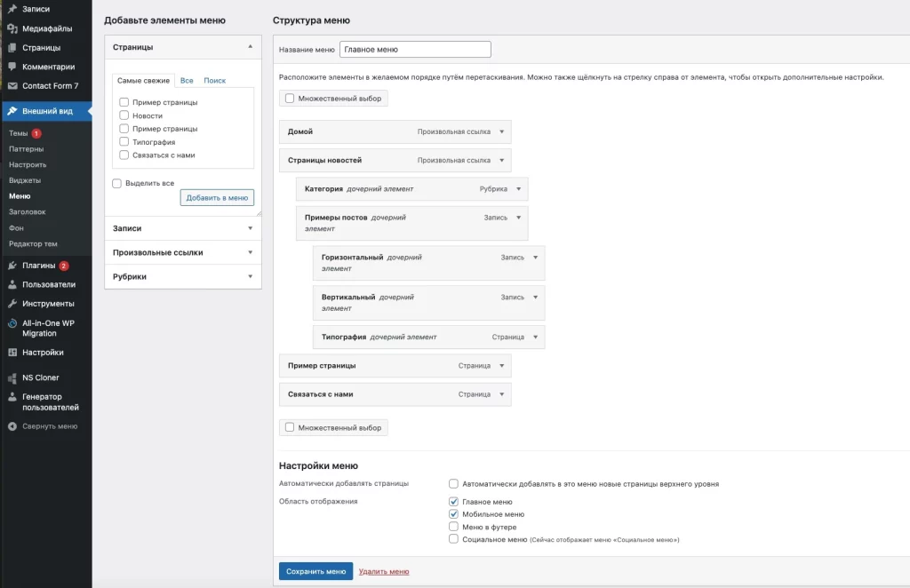Viewport: 910px width, 588px height.
Task: Open Виджеты in the appearance submenu
Action: tap(25, 180)
